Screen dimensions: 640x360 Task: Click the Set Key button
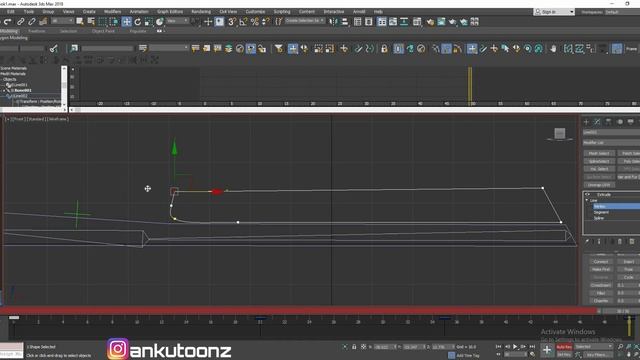tap(564, 355)
